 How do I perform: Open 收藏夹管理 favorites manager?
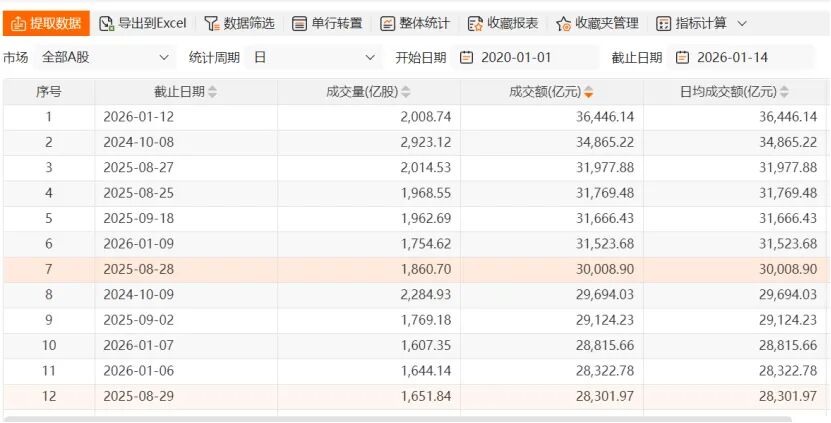(x=597, y=23)
